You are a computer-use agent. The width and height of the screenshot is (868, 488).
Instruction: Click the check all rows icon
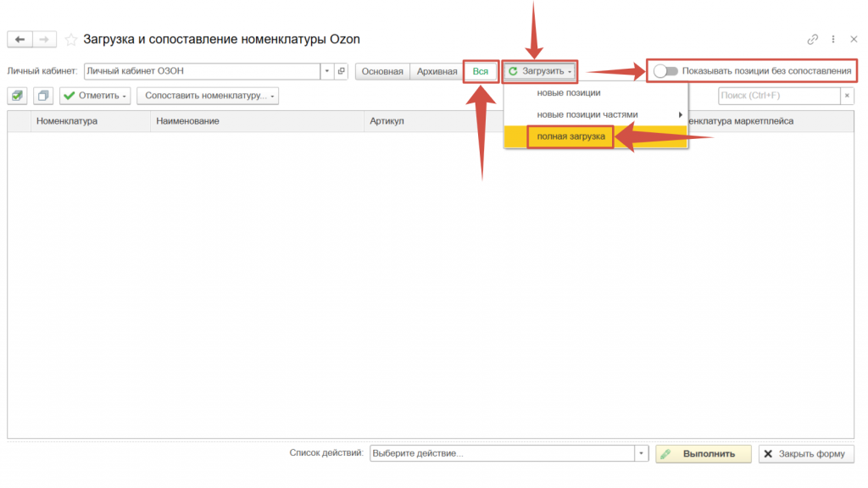pyautogui.click(x=18, y=96)
